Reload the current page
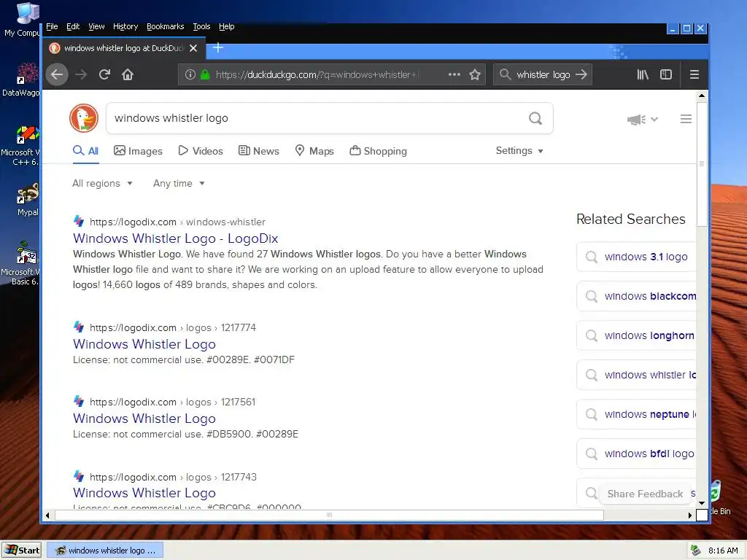The image size is (747, 560). click(x=104, y=74)
